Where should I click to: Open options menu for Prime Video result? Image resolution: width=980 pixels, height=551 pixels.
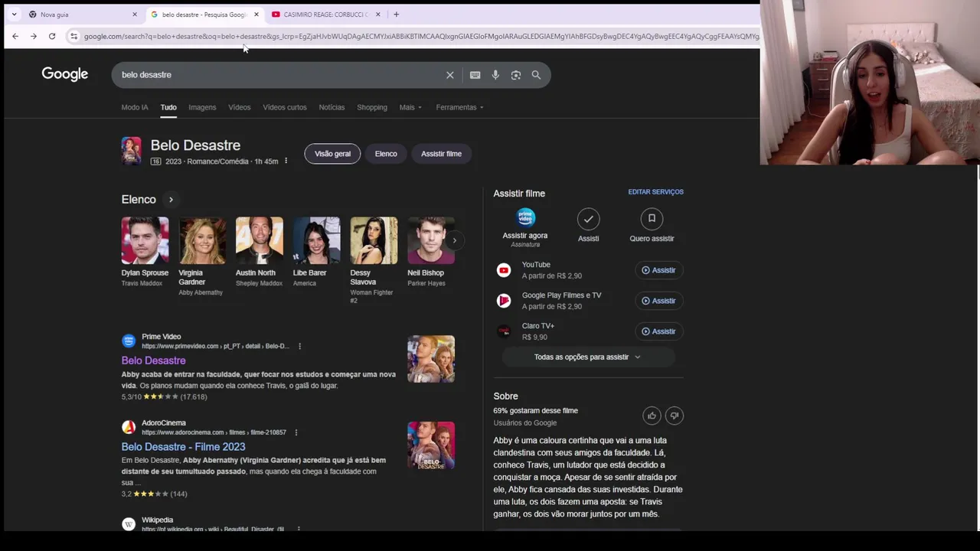point(299,346)
